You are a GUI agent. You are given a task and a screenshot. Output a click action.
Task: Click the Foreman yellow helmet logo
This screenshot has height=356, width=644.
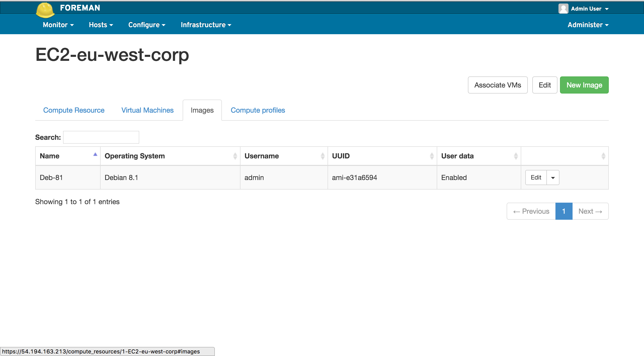[x=45, y=10]
